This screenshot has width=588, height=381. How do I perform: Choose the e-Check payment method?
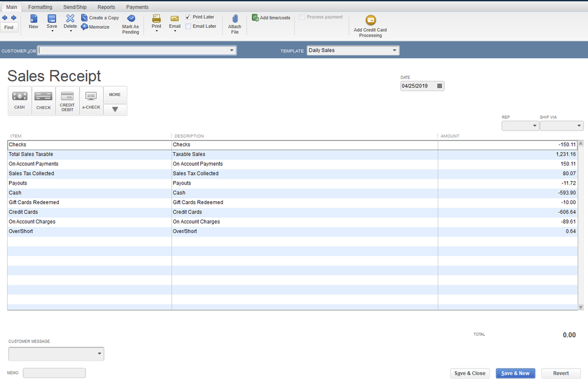(91, 100)
